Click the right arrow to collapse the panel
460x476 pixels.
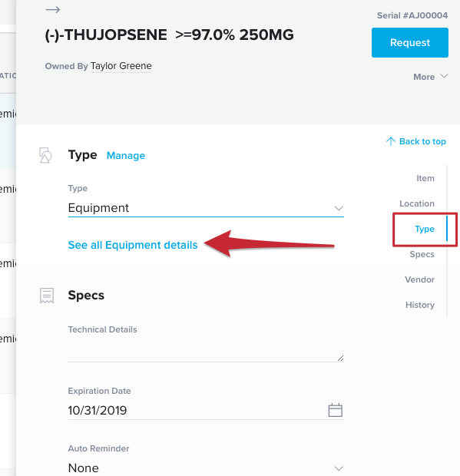point(52,10)
